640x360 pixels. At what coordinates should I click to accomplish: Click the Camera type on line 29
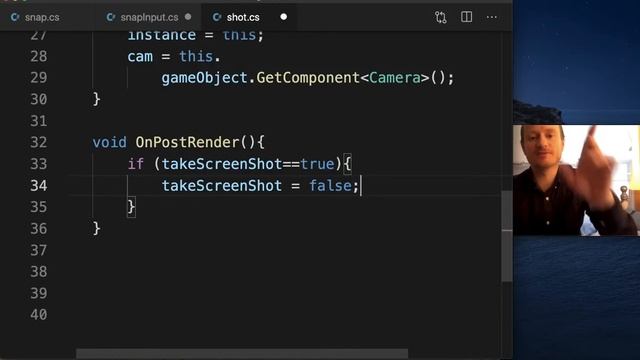[x=395, y=78]
